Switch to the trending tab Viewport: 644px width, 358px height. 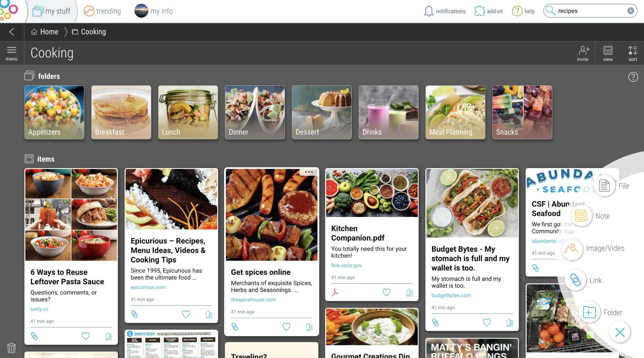tap(102, 11)
